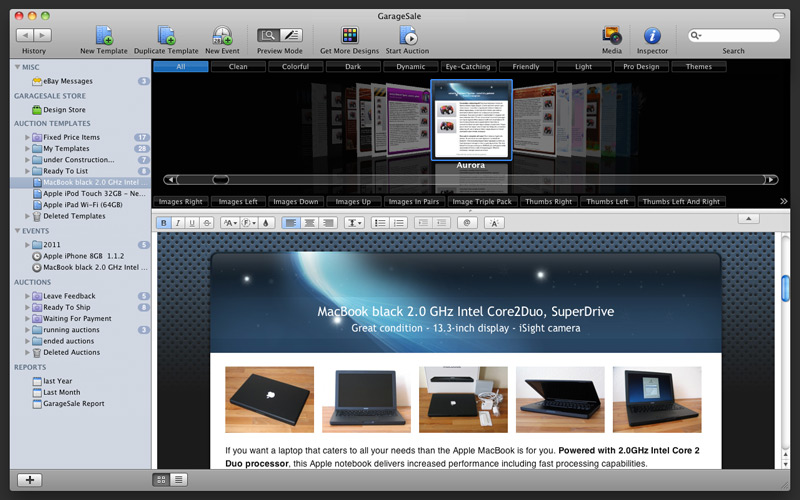Align text right
The height and width of the screenshot is (500, 800).
pyautogui.click(x=328, y=223)
